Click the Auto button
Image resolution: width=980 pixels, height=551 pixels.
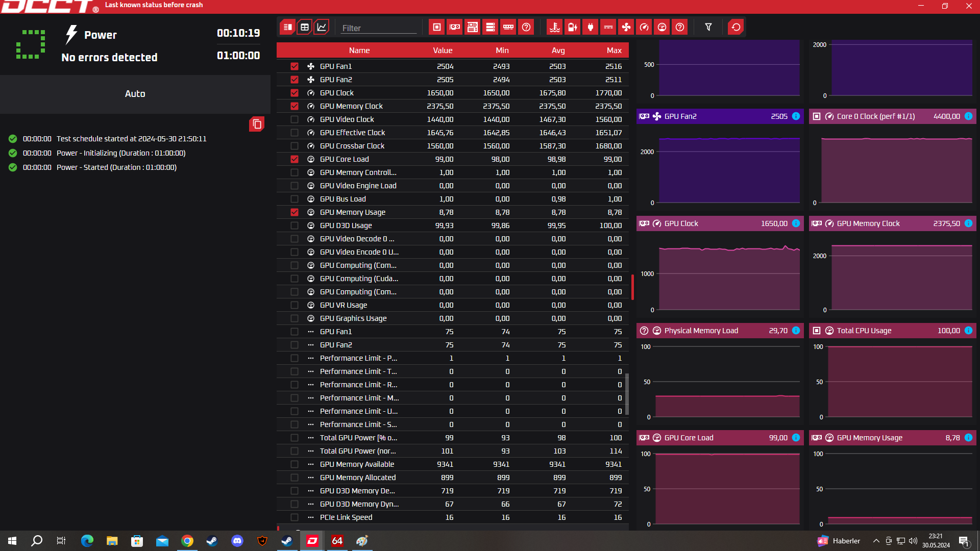[x=135, y=94]
